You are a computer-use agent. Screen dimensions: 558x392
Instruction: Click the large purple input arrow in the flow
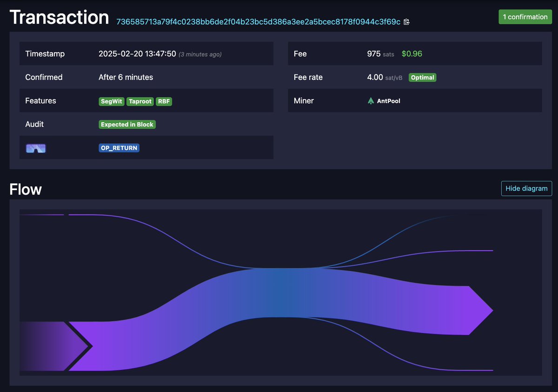pos(53,346)
